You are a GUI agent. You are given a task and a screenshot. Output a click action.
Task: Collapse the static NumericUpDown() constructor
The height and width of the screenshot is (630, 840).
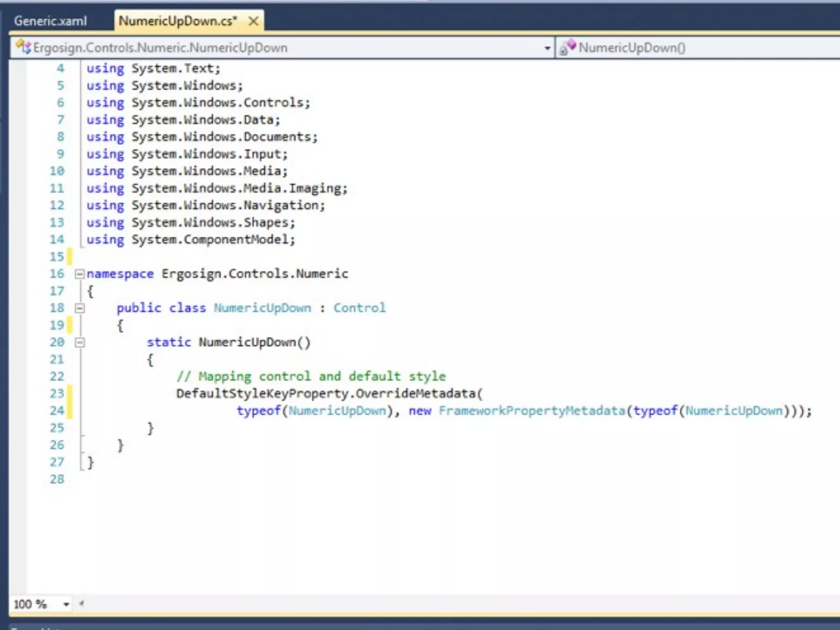pos(80,342)
